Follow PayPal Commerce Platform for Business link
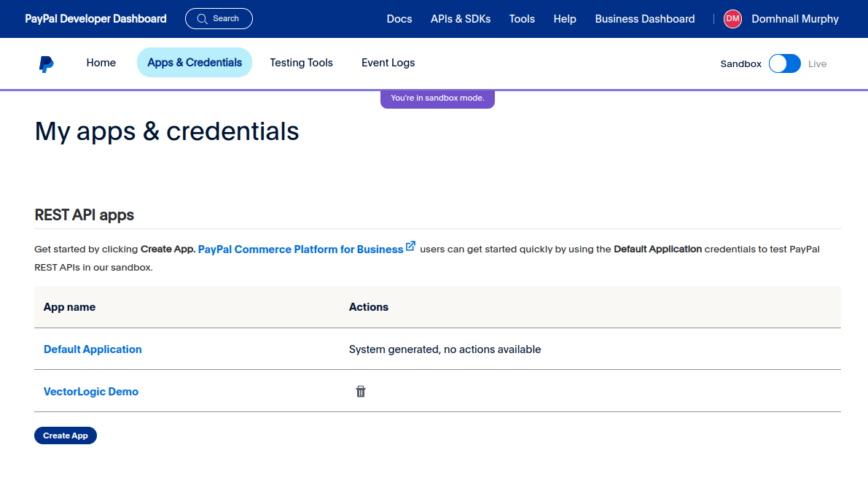Image resolution: width=868 pixels, height=480 pixels. pos(300,249)
